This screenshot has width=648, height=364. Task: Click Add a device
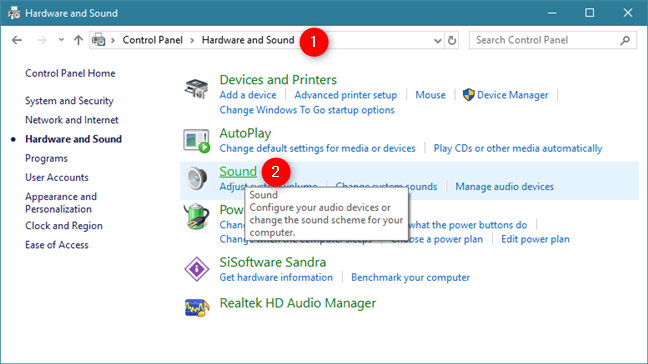pos(248,95)
